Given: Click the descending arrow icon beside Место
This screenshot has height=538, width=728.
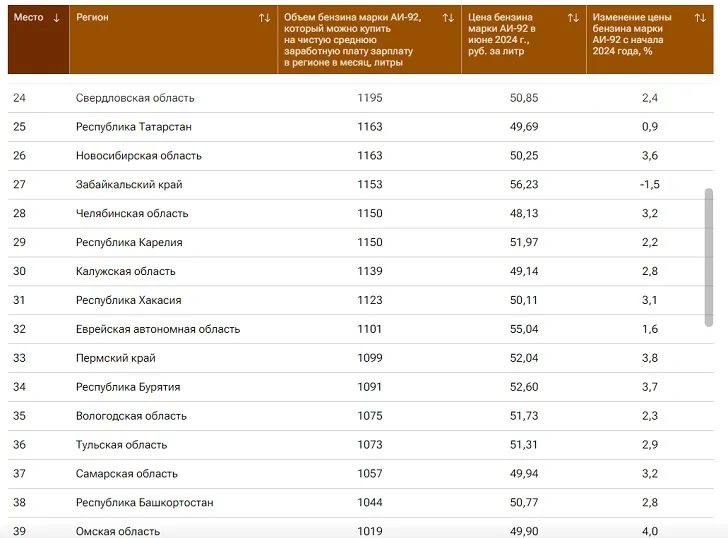Looking at the screenshot, I should tap(56, 18).
